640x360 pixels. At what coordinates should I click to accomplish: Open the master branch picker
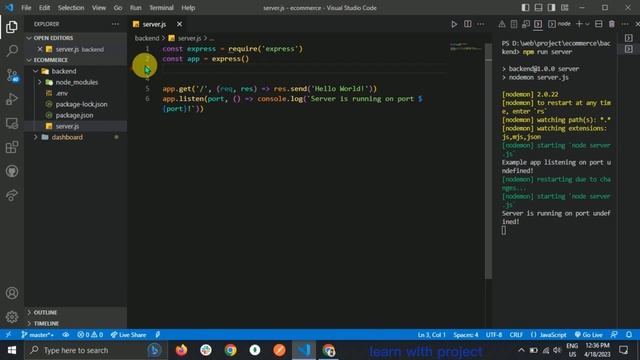coord(38,335)
